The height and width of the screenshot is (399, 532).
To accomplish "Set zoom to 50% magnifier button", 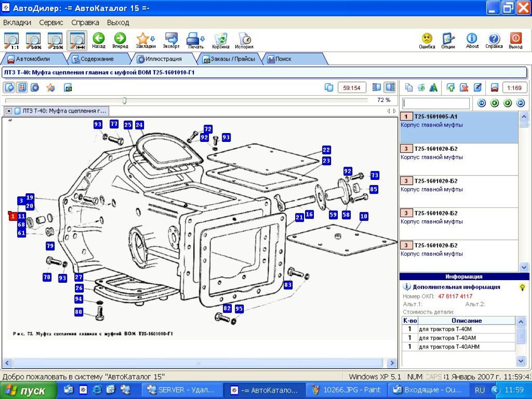I will 34,40.
